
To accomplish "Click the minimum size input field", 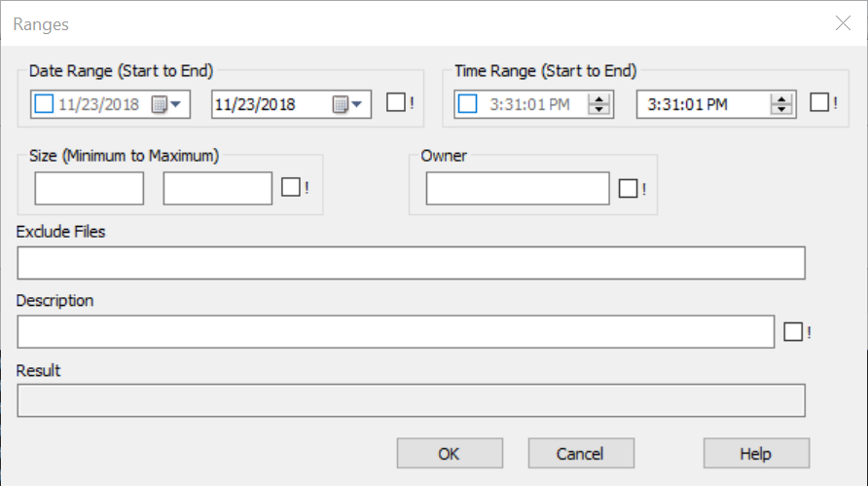I will [x=90, y=188].
